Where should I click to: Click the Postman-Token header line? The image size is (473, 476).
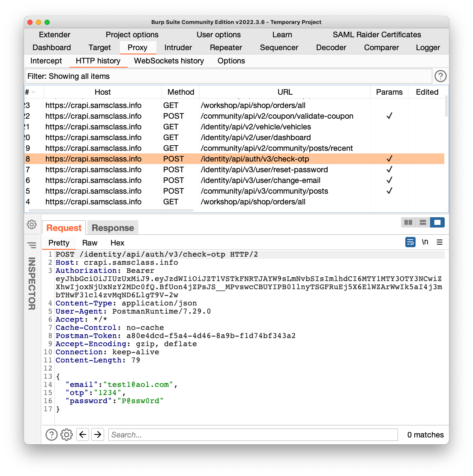(x=176, y=336)
